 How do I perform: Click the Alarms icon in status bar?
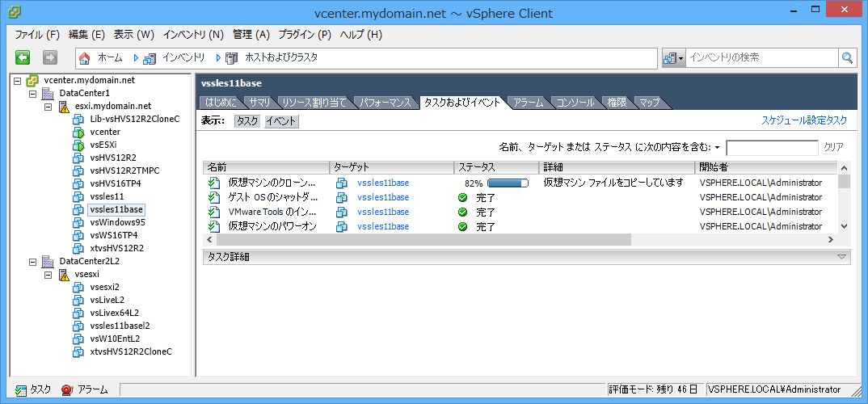tap(67, 389)
